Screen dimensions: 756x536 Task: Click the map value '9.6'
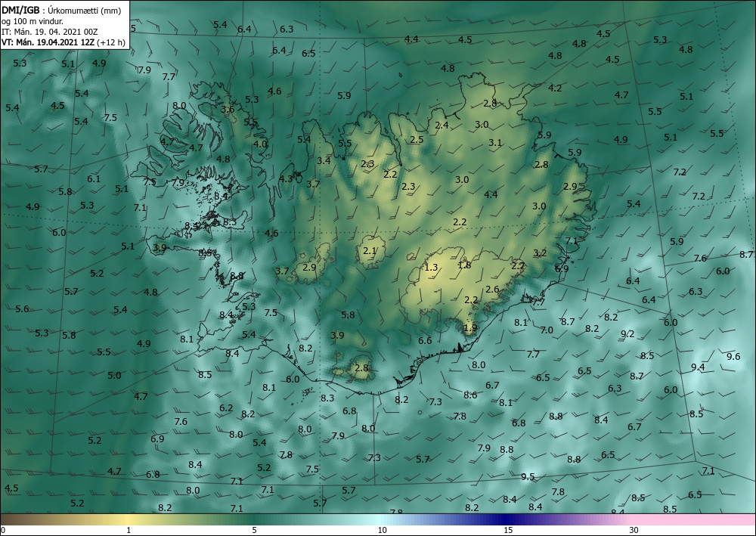click(733, 357)
